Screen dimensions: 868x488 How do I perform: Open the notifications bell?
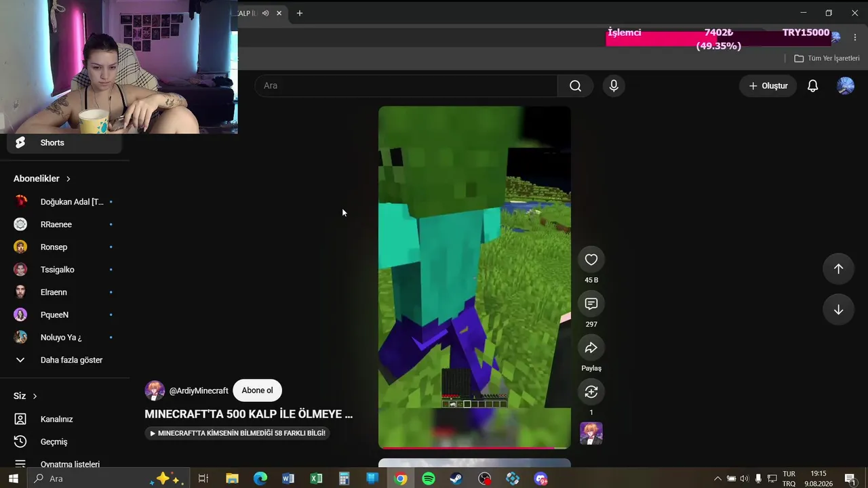point(812,85)
